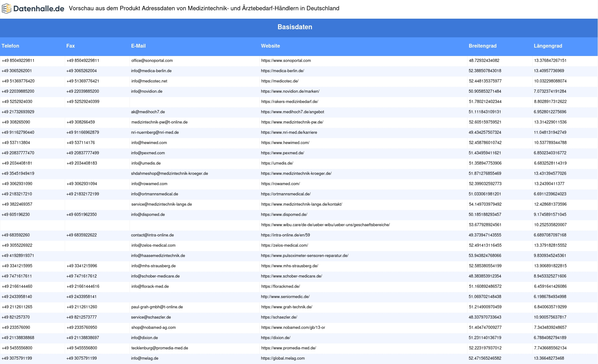The height and width of the screenshot is (364, 598).
Task: Open https://medica-berlin.de/ website link
Action: [282, 71]
